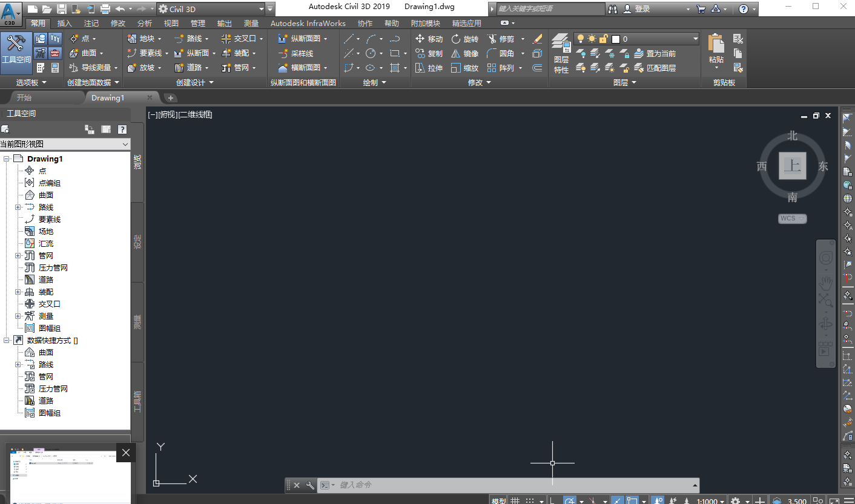Image resolution: width=855 pixels, height=504 pixels.
Task: Open the 管理 ribbon tab
Action: [197, 23]
